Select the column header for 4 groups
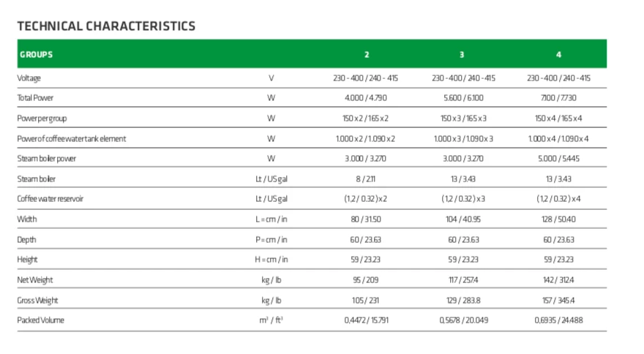This screenshot has height=354, width=644. (x=559, y=54)
